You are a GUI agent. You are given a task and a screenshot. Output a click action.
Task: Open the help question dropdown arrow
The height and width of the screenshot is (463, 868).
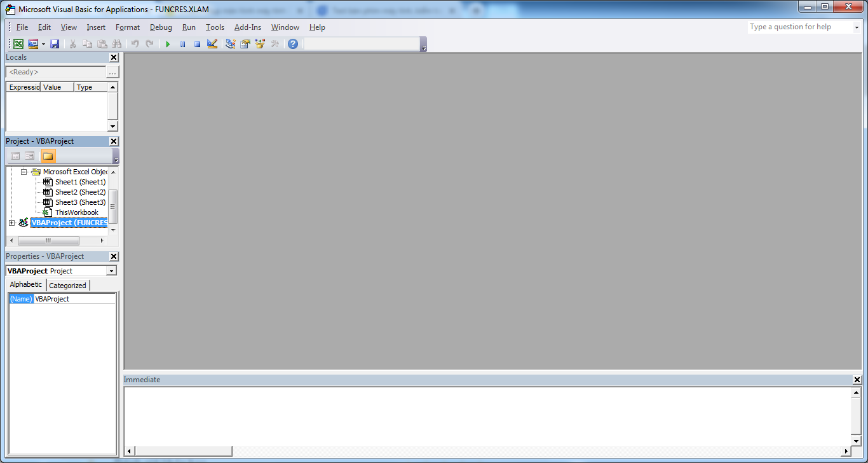pos(856,27)
